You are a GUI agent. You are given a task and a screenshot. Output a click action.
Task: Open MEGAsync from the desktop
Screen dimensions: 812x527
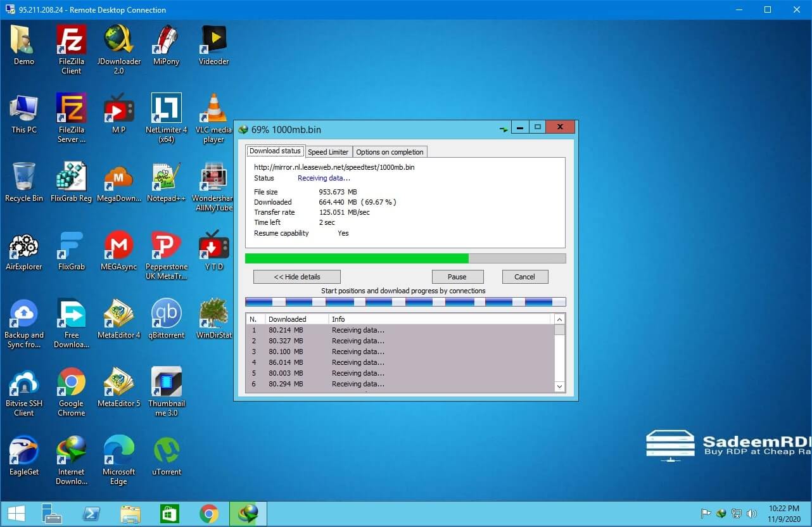click(x=118, y=247)
